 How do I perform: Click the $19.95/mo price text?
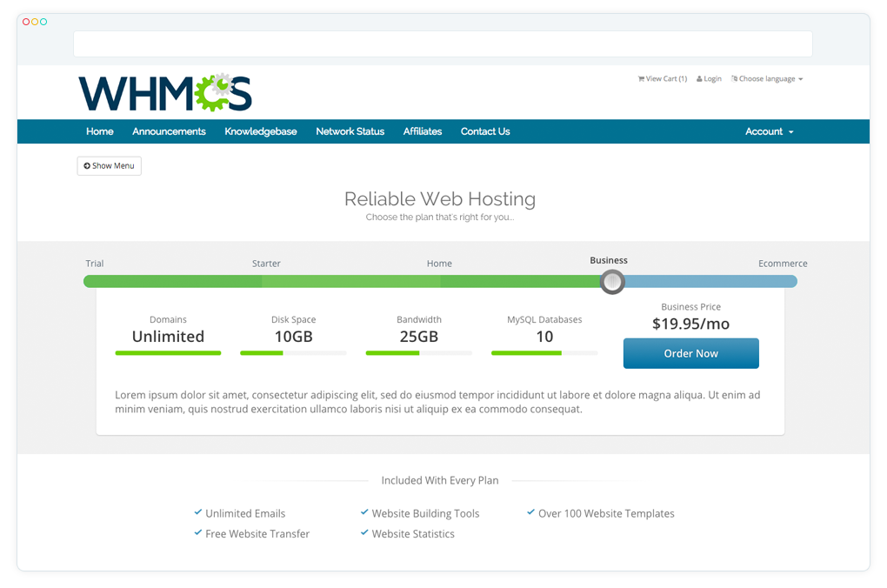690,324
